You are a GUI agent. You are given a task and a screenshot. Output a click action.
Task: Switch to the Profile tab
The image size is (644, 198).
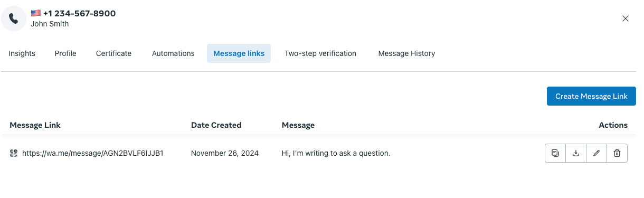click(65, 53)
